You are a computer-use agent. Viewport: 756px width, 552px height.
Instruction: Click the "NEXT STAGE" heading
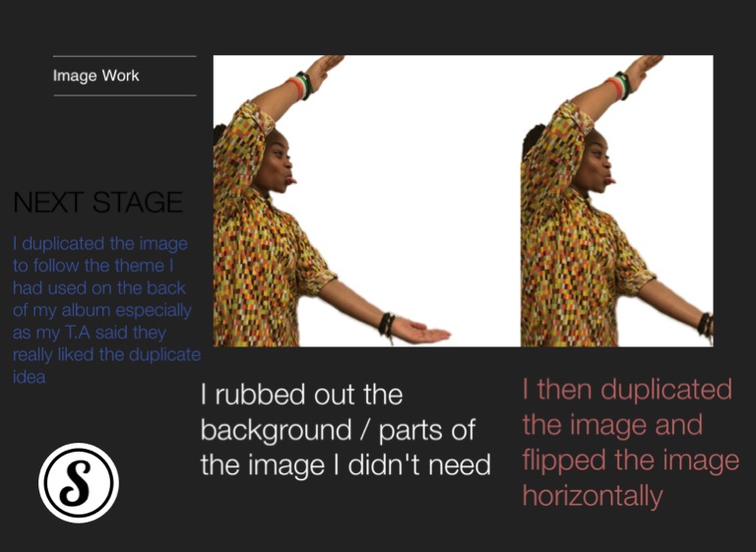[x=97, y=203]
